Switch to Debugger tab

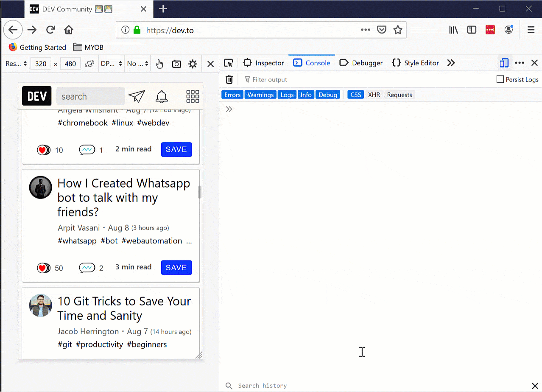(x=361, y=63)
